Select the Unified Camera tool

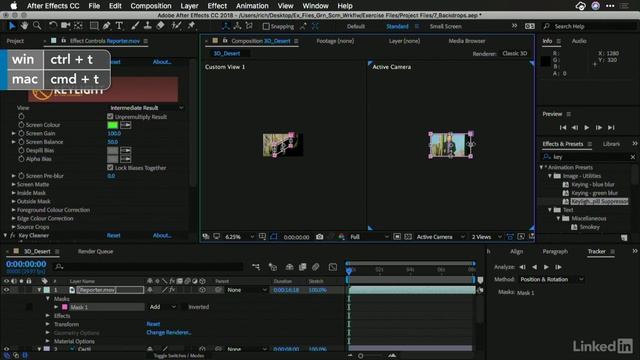pyautogui.click(x=65, y=26)
